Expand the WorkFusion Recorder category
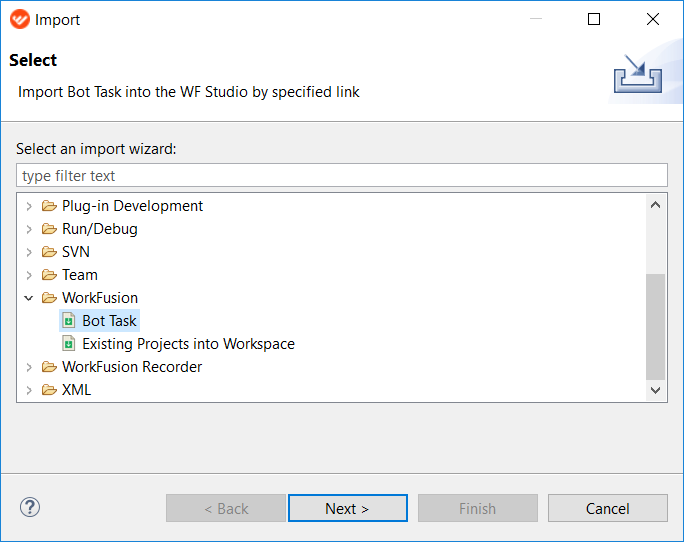This screenshot has width=684, height=542. pyautogui.click(x=29, y=367)
